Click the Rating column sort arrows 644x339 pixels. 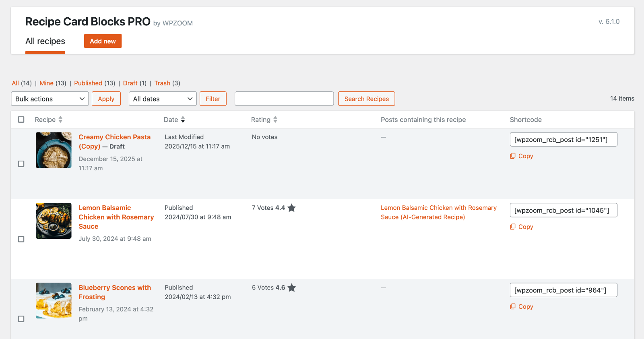click(275, 120)
